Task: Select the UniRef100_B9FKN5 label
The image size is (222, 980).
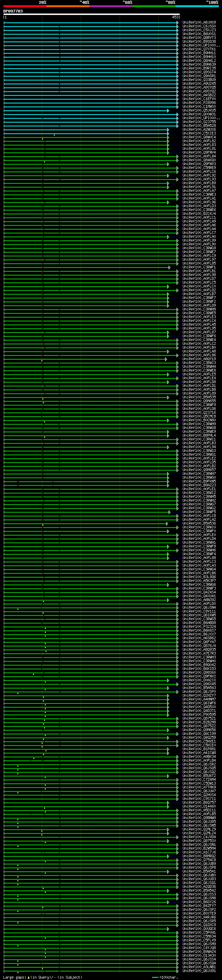Action: (x=199, y=481)
